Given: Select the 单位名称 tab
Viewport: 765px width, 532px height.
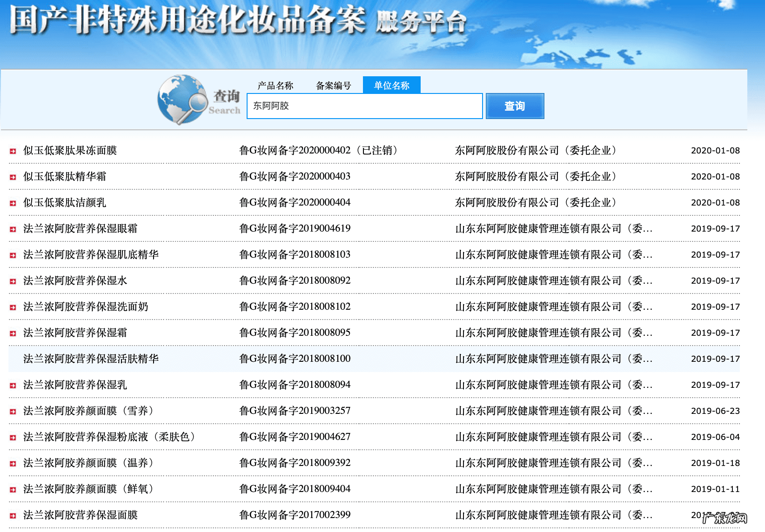Looking at the screenshot, I should pyautogui.click(x=392, y=85).
